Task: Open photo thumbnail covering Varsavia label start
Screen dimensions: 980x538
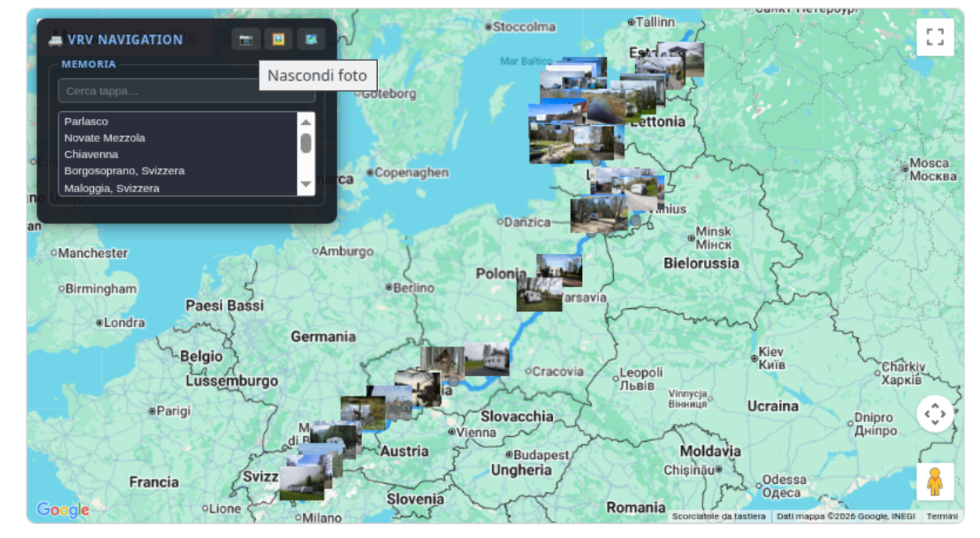Action: [x=539, y=295]
